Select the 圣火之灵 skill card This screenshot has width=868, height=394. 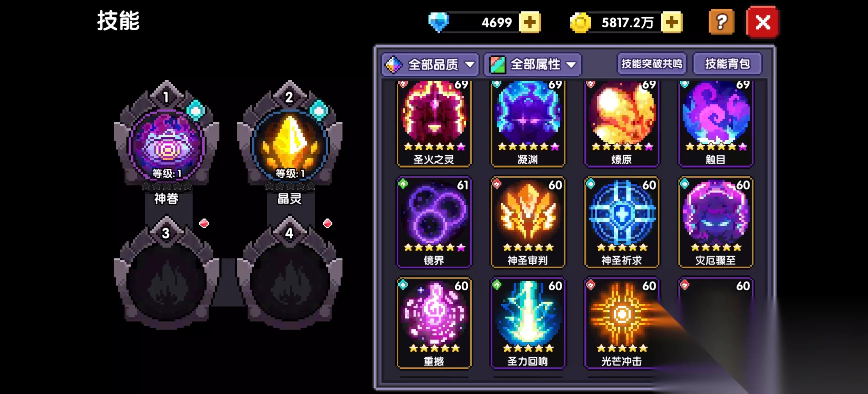point(434,124)
